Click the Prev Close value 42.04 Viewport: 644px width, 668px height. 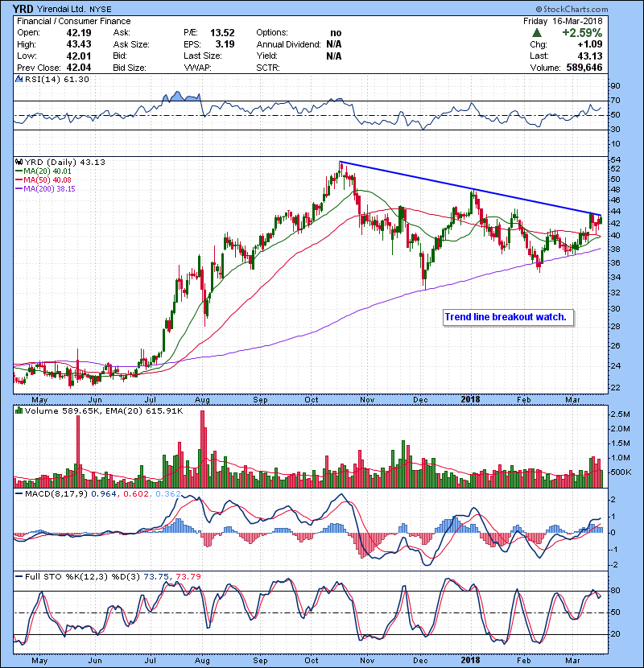(x=78, y=68)
